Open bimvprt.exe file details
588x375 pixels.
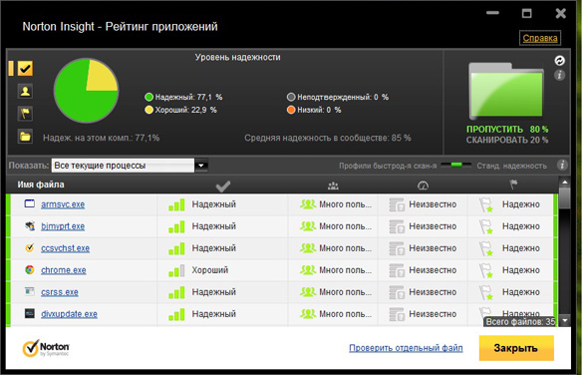[x=63, y=226]
